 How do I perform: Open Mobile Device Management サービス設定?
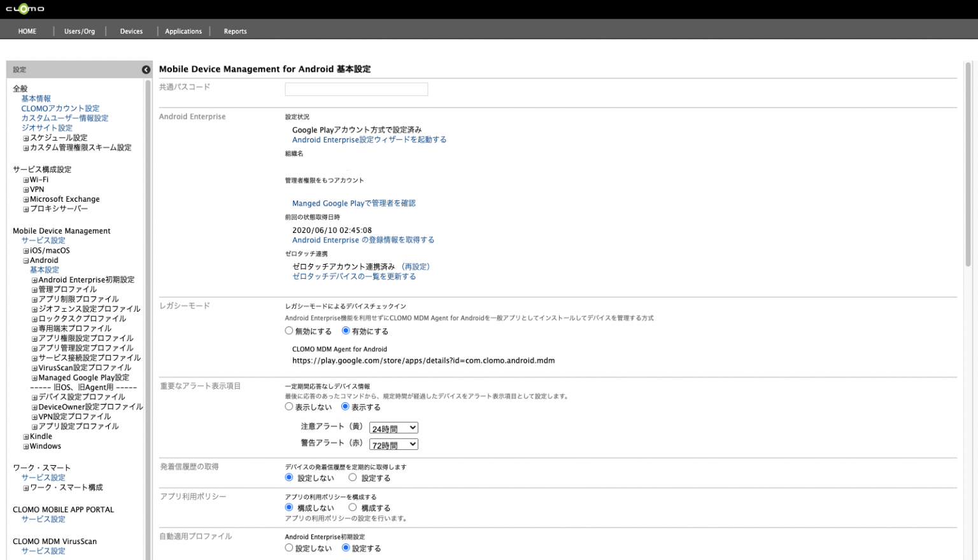tap(43, 241)
